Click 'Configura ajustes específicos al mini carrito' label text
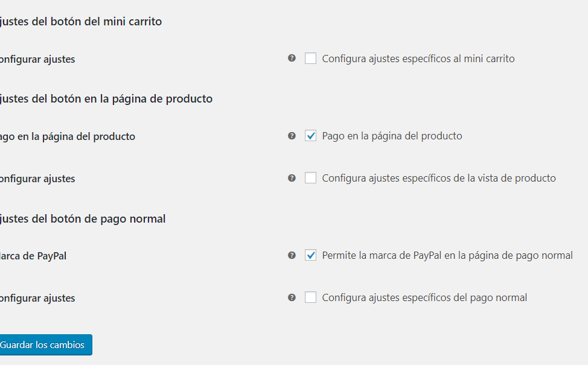Viewport: 588px width, 365px height. coord(418,59)
